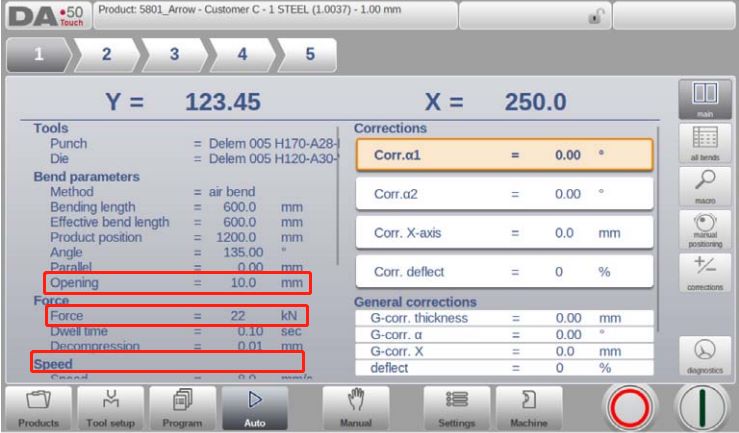The height and width of the screenshot is (433, 739).
Task: Open the diagnostics view
Action: click(705, 356)
